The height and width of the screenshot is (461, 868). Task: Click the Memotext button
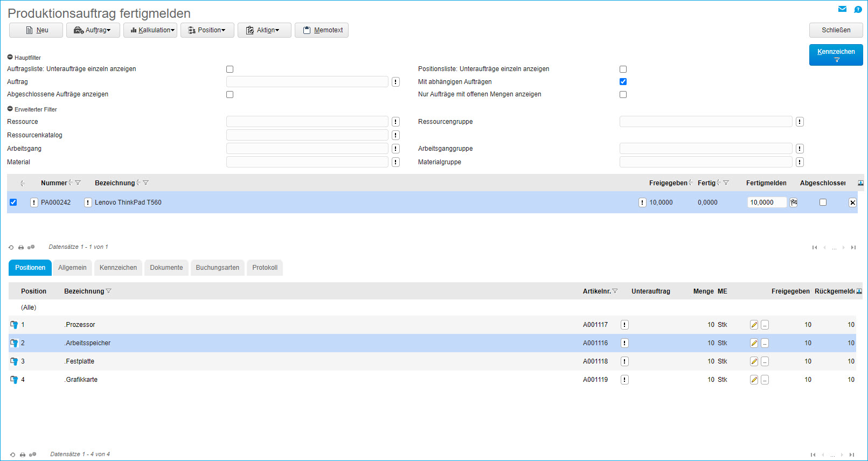pyautogui.click(x=322, y=30)
